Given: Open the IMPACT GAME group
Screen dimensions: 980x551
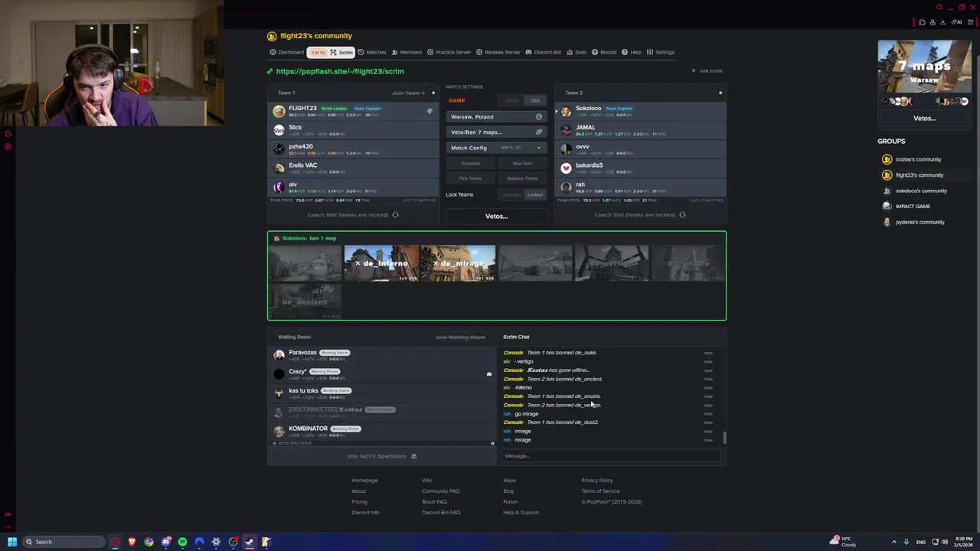Looking at the screenshot, I should tap(913, 207).
